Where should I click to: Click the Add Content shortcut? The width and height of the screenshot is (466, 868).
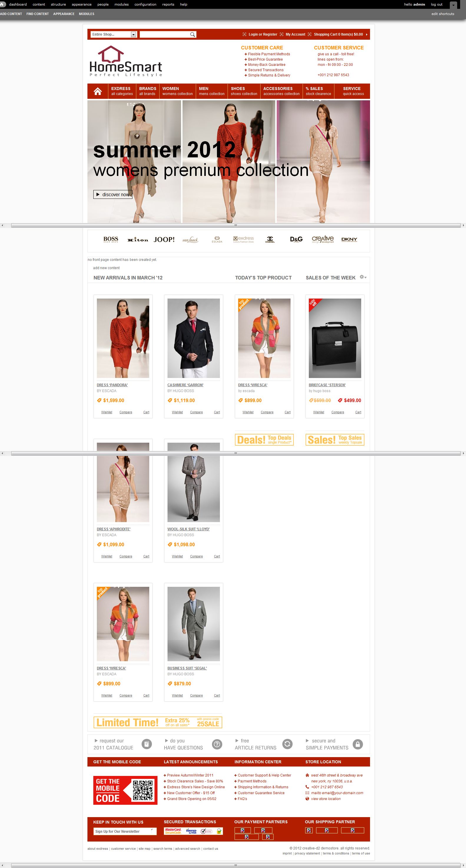point(11,14)
